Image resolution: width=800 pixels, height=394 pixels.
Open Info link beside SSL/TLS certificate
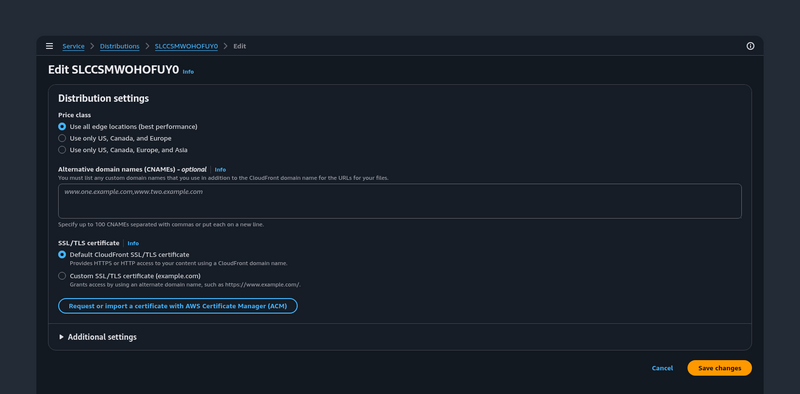click(x=133, y=243)
